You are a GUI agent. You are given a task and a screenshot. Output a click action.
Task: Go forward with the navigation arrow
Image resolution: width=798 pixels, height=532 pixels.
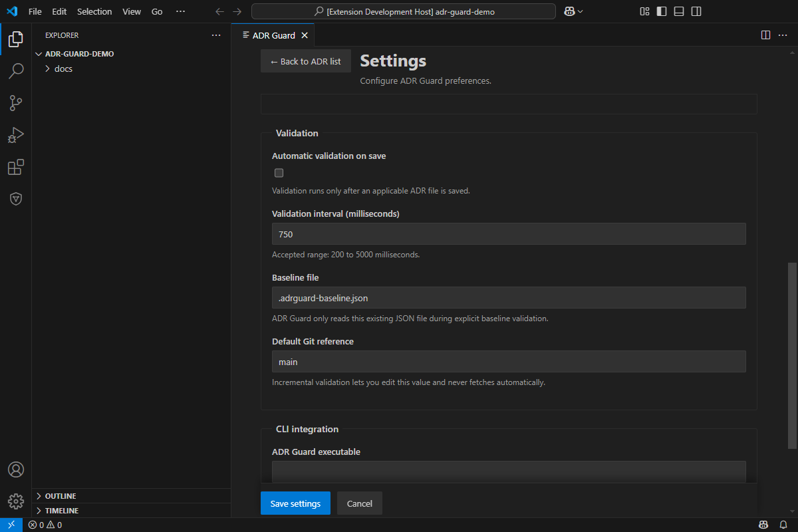(x=237, y=11)
